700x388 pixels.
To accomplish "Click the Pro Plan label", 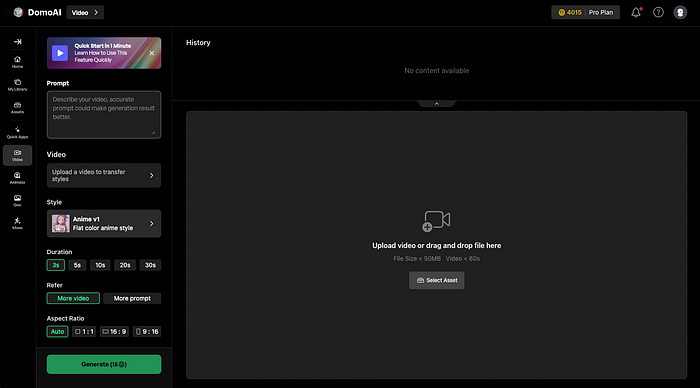I will point(601,13).
